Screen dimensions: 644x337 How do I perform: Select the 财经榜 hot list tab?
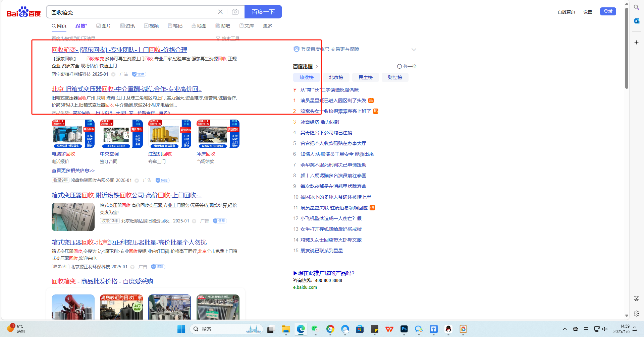[395, 77]
